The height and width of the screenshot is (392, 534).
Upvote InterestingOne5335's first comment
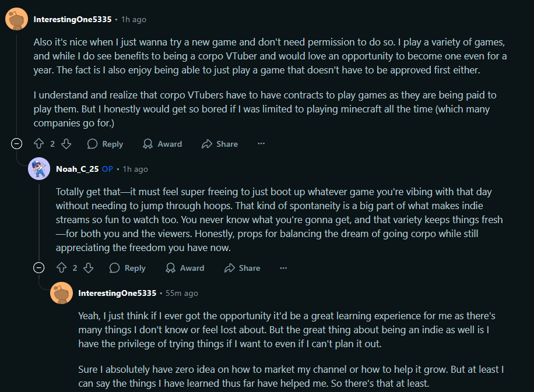pyautogui.click(x=39, y=144)
